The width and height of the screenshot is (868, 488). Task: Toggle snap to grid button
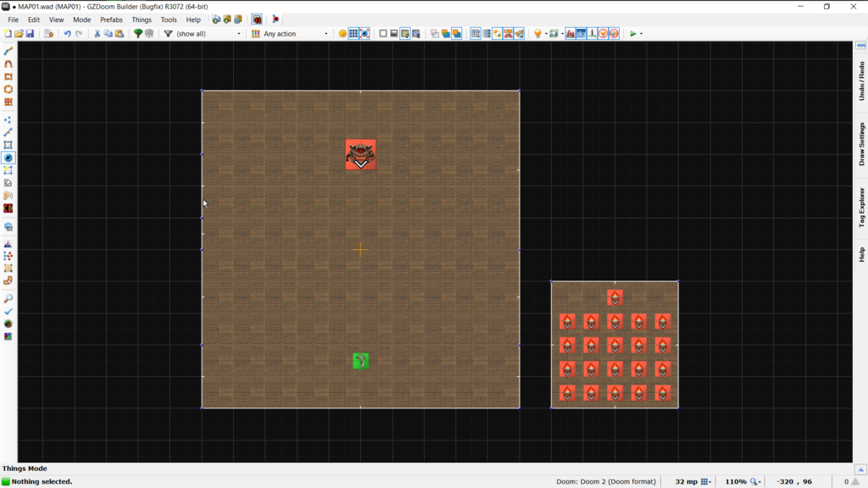pos(476,34)
